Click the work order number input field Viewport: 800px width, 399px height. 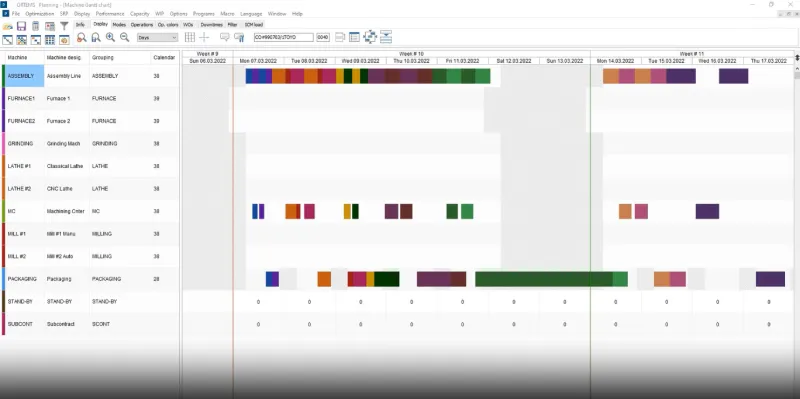coord(284,37)
